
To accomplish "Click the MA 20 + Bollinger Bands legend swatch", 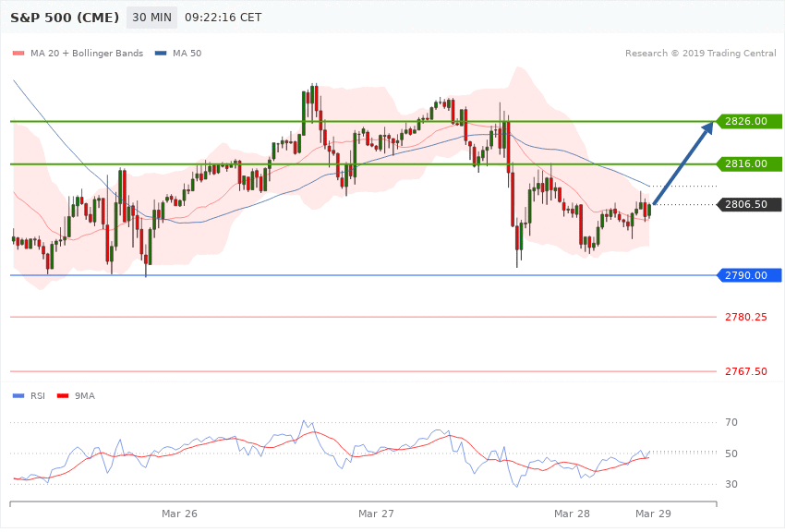I will point(18,53).
